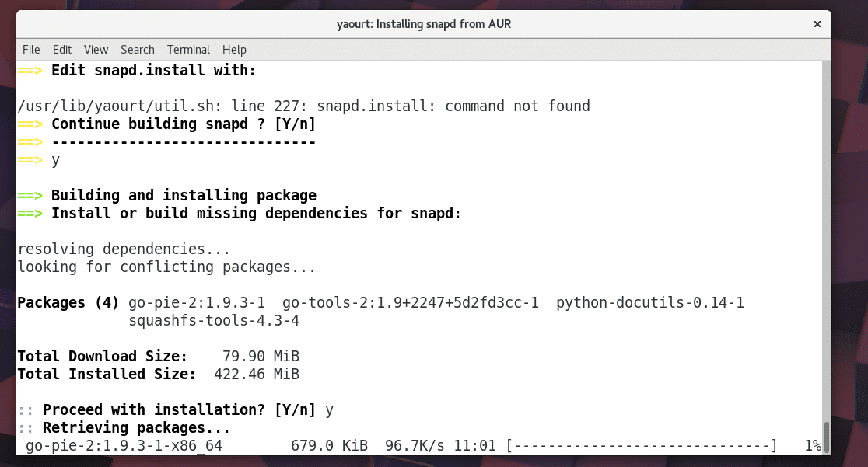Open the Edit menu
This screenshot has width=868, height=467.
tap(61, 49)
